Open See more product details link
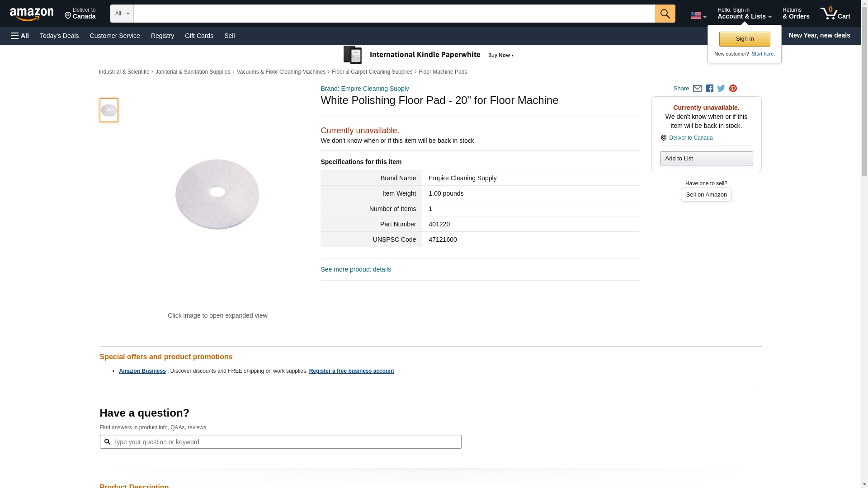This screenshot has width=868, height=488. 355,269
